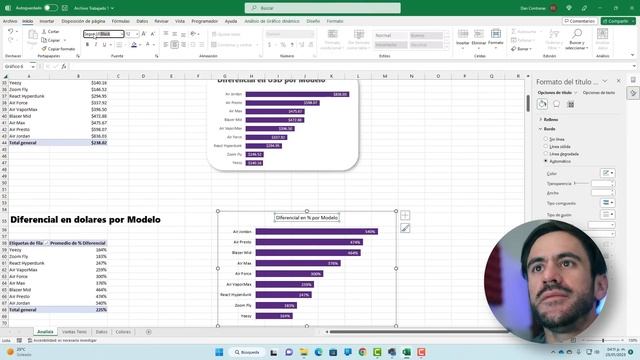Image resolution: width=640 pixels, height=360 pixels.
Task: Adjust the Transparencia slider
Action: 581,183
